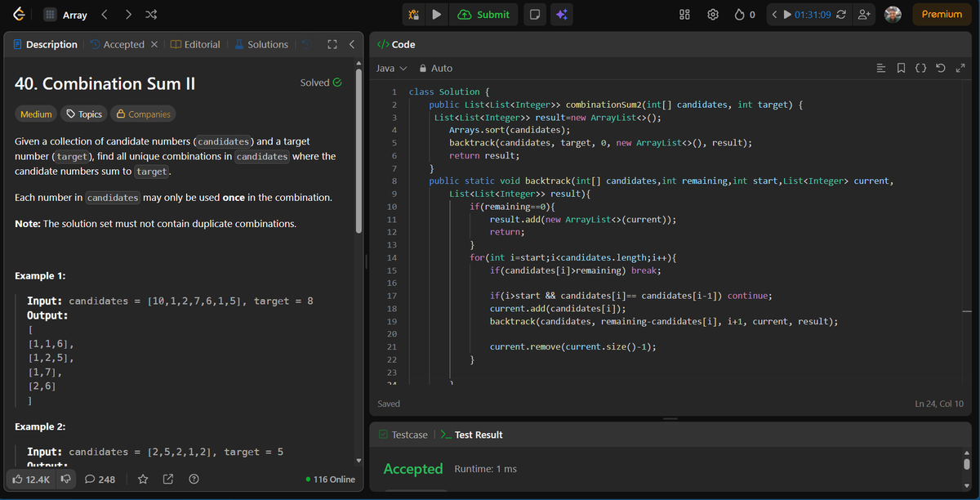The height and width of the screenshot is (500, 980).
Task: Click the debugger bug icon
Action: pyautogui.click(x=414, y=15)
